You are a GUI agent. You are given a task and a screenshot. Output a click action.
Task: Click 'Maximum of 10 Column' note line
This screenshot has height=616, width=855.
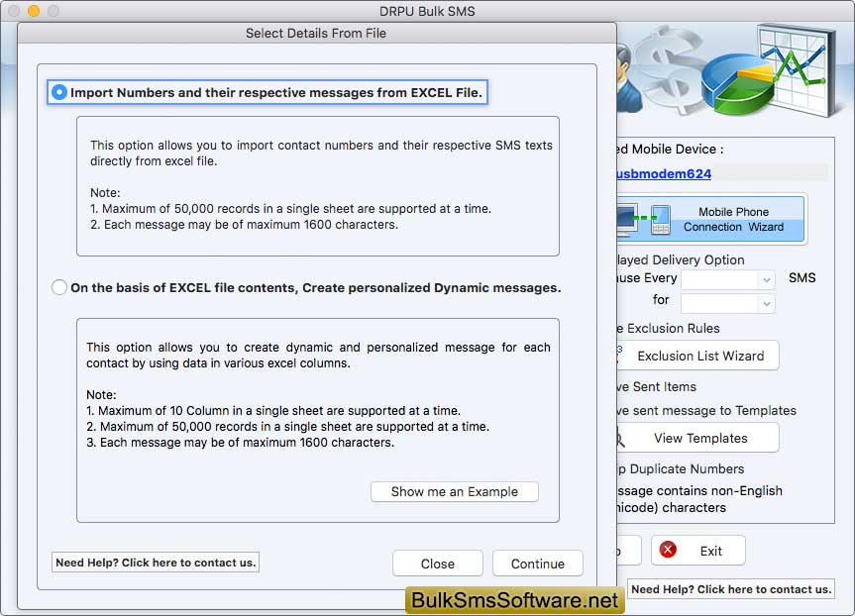pos(273,410)
